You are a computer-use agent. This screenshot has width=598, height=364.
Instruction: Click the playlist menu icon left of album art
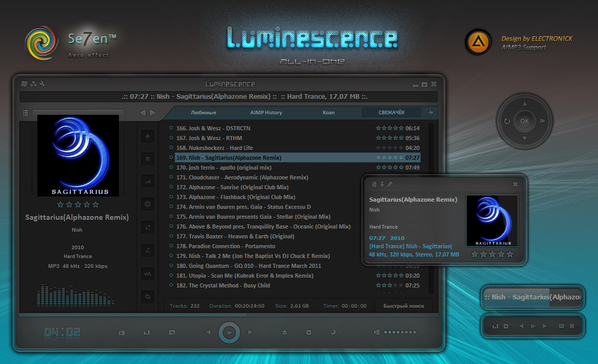click(25, 113)
